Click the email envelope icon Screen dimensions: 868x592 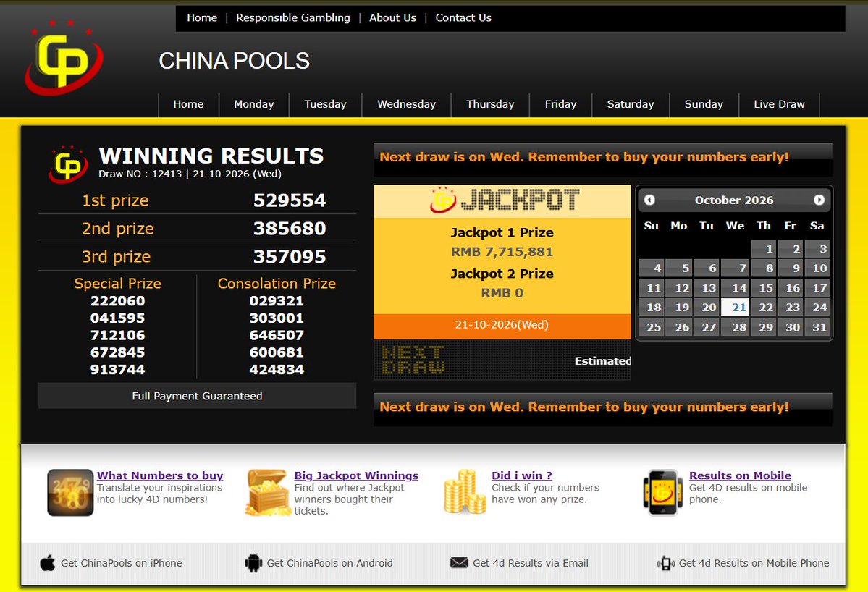point(459,562)
